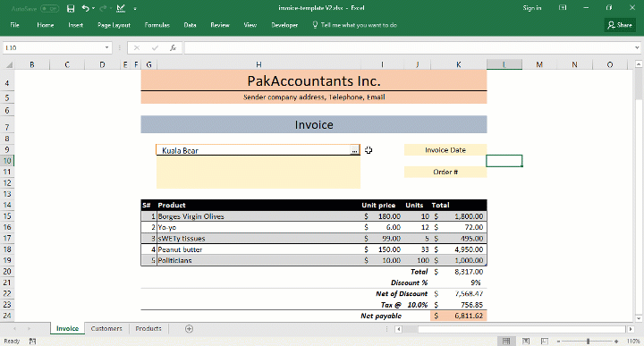Viewport: 644px width, 346px height.
Task: Click the Name Box showing L10
Action: pyautogui.click(x=53, y=48)
